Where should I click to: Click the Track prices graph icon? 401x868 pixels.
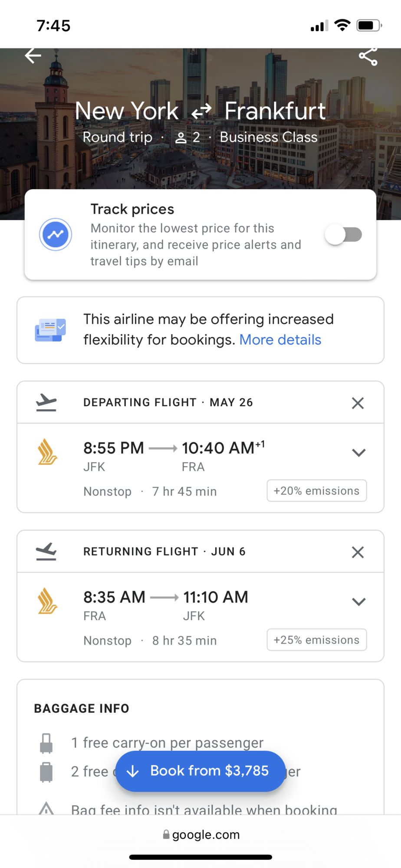pos(56,234)
